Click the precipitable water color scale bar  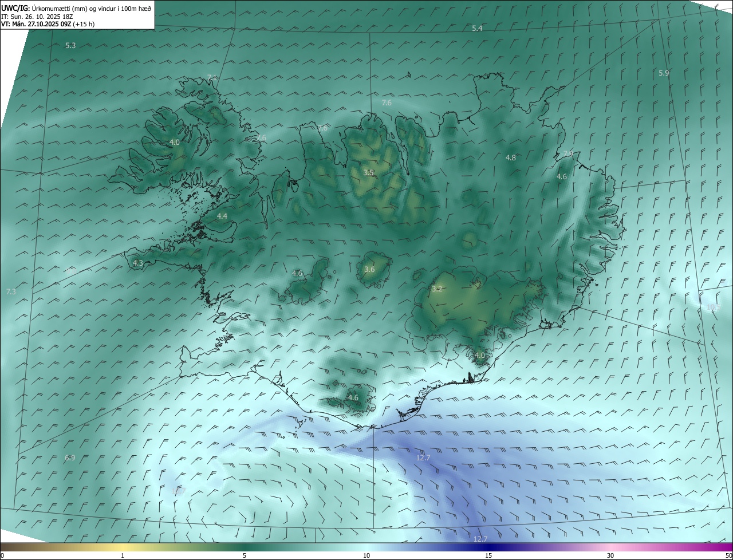tap(366, 547)
